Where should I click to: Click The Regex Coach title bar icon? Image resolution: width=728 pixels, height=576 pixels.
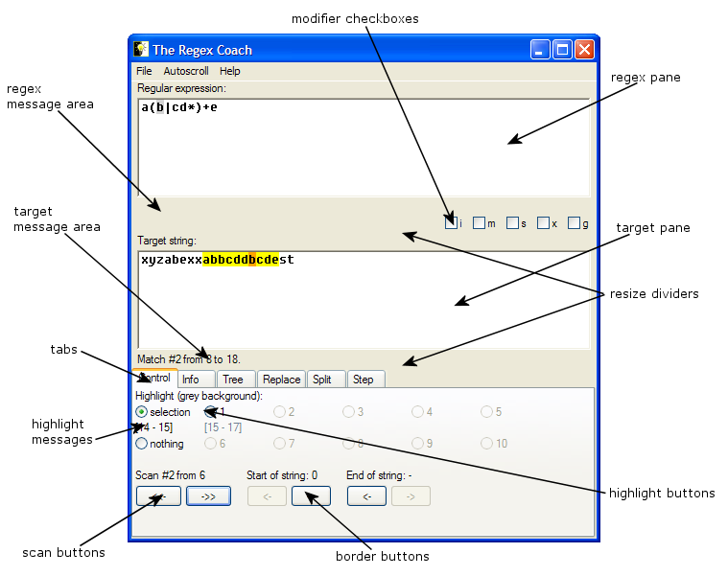tap(141, 50)
